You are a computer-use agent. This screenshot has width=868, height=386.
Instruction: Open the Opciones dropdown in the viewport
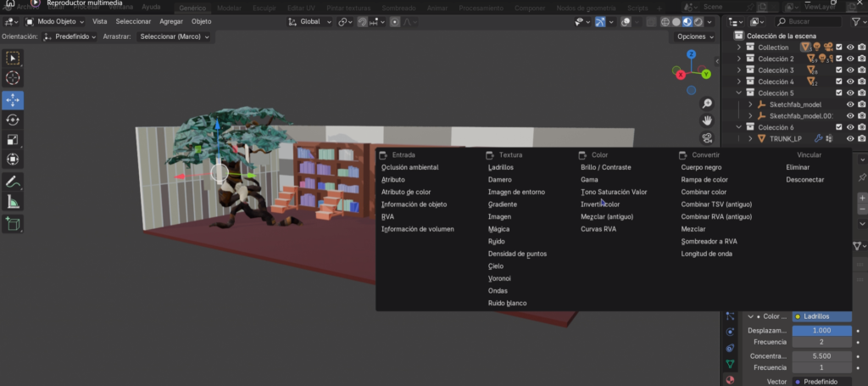click(695, 36)
